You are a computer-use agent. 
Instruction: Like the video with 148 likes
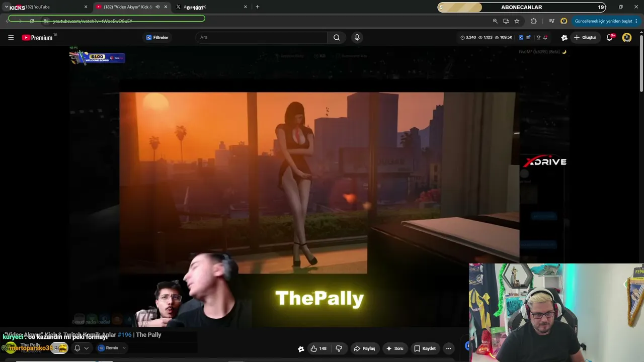pos(319,348)
